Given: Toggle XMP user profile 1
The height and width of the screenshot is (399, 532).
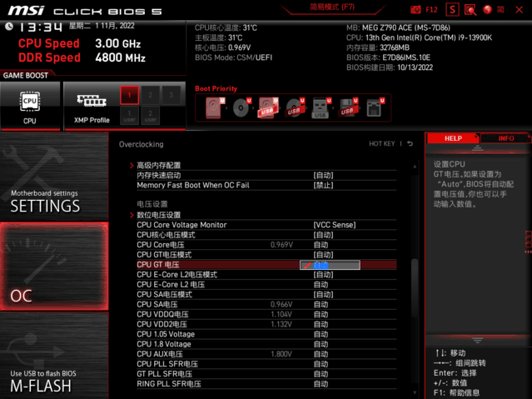Looking at the screenshot, I should coord(129,115).
